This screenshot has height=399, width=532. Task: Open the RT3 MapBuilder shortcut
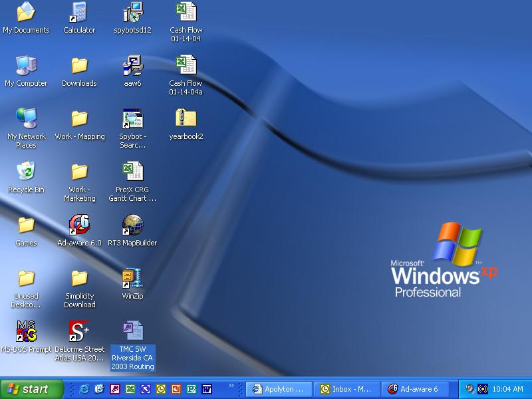point(132,225)
